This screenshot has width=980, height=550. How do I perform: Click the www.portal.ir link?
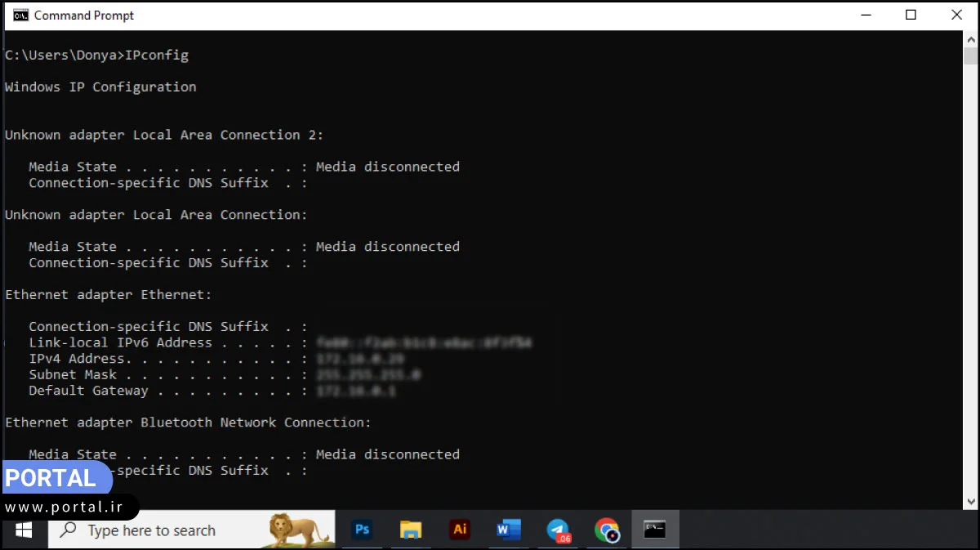pyautogui.click(x=64, y=507)
